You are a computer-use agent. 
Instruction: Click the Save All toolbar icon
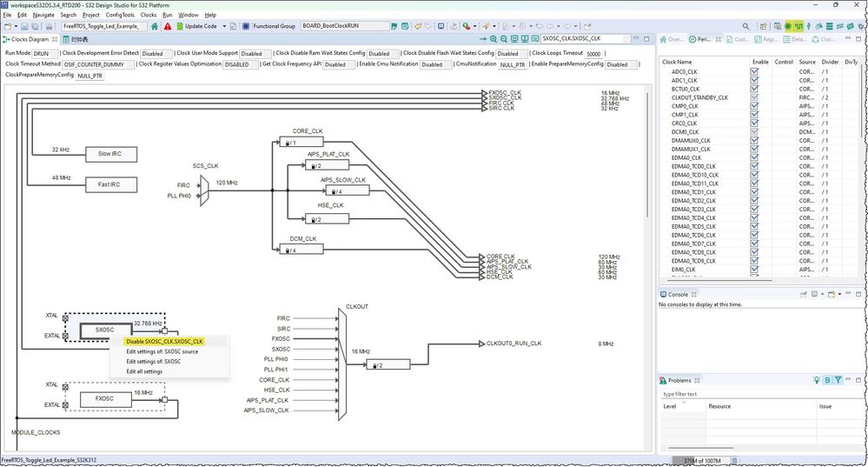pos(35,26)
